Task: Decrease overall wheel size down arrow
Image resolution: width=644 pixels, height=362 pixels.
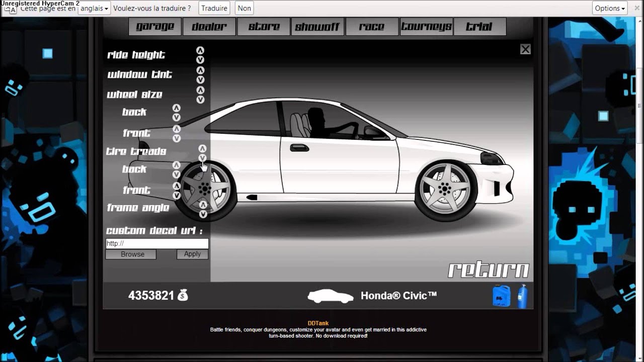Action: (200, 100)
